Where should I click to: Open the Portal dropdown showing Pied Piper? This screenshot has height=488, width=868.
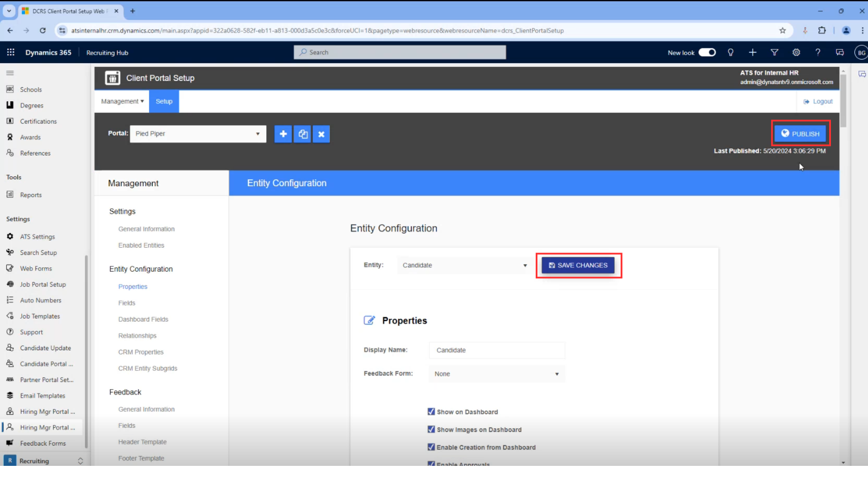tap(198, 134)
